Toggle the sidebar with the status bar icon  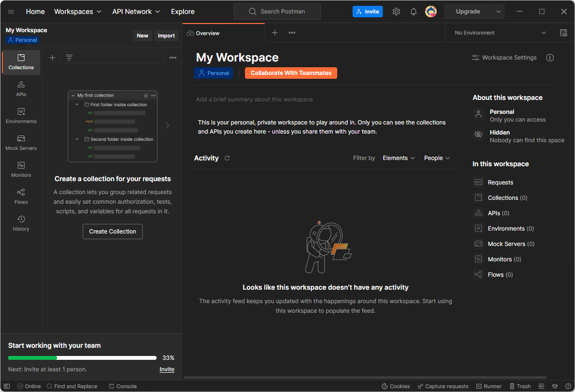[x=7, y=386]
